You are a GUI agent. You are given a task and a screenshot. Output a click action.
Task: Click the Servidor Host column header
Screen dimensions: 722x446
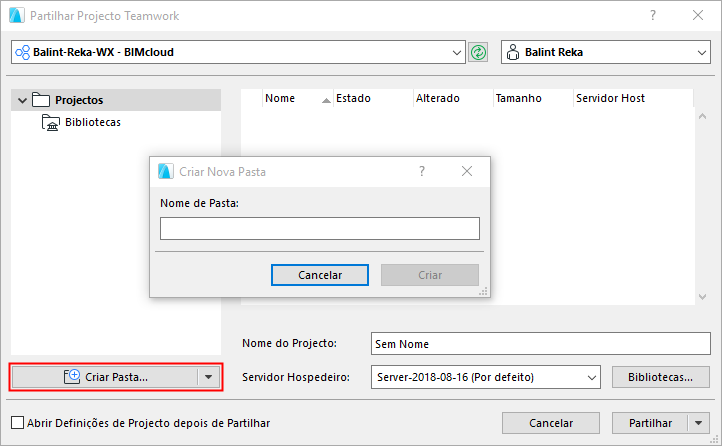(x=633, y=98)
